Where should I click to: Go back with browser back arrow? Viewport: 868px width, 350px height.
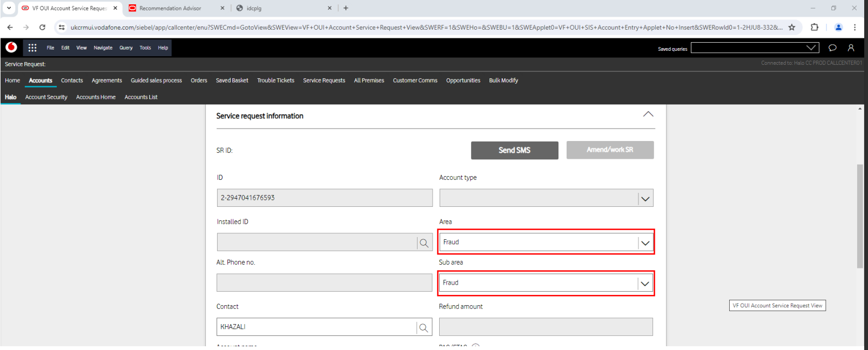click(x=10, y=27)
